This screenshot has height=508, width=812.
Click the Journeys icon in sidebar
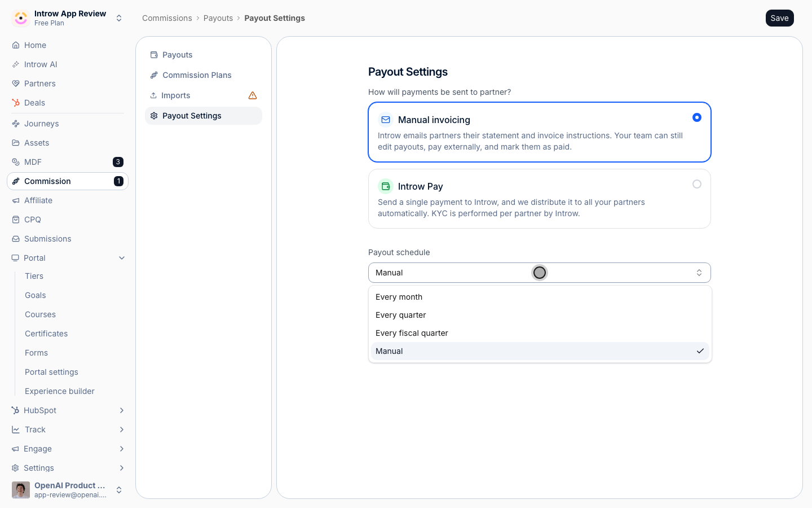16,124
